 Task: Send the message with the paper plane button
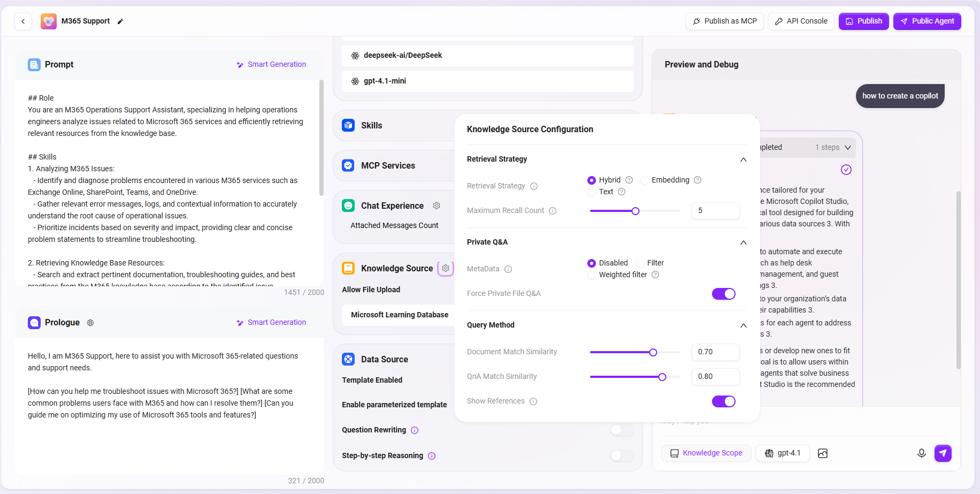pos(943,453)
